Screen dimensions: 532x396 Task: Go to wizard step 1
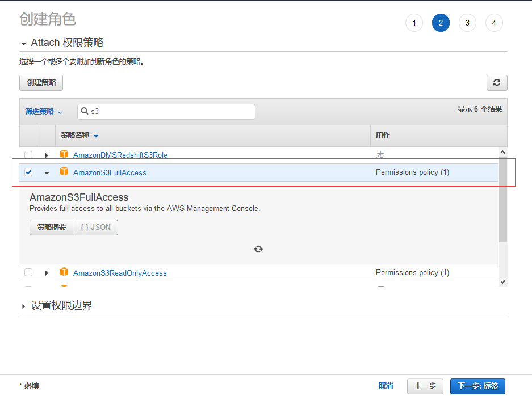tap(414, 23)
